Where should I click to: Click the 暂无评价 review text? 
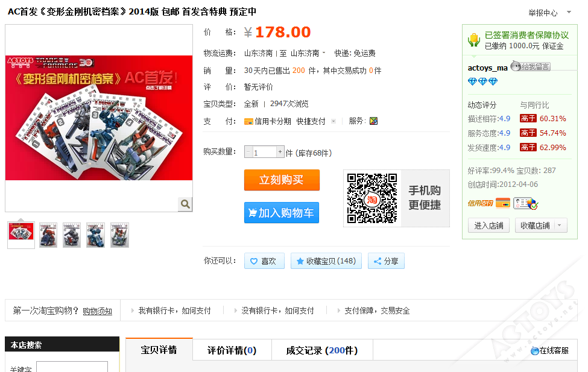click(258, 87)
